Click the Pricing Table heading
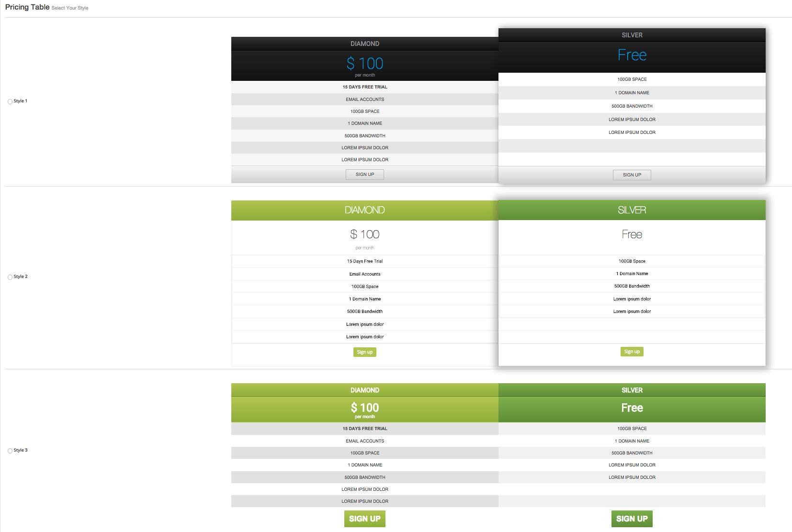This screenshot has height=532, width=792. [x=27, y=7]
